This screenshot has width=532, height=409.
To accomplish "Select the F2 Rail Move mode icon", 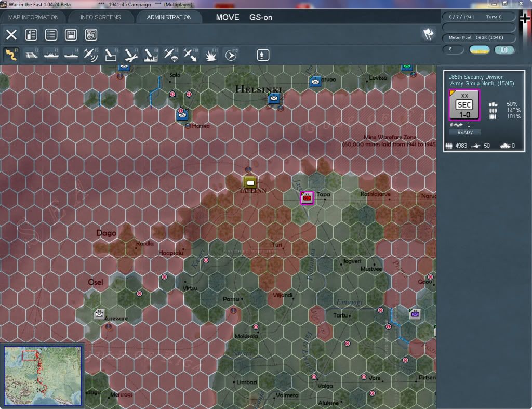I will pos(32,55).
